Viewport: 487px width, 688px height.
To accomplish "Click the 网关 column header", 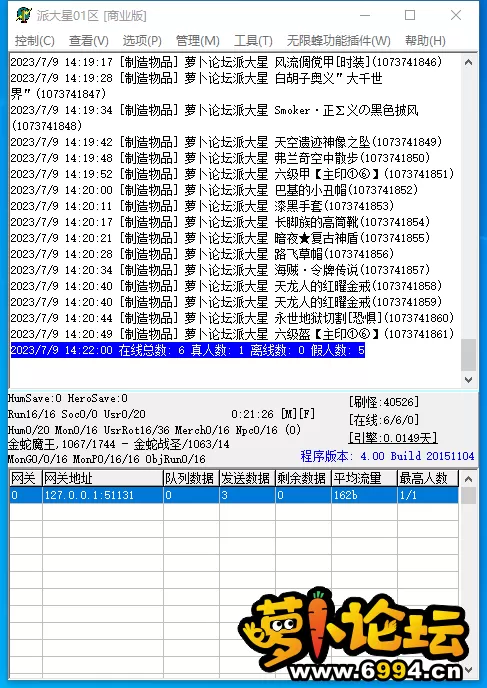I will click(25, 478).
